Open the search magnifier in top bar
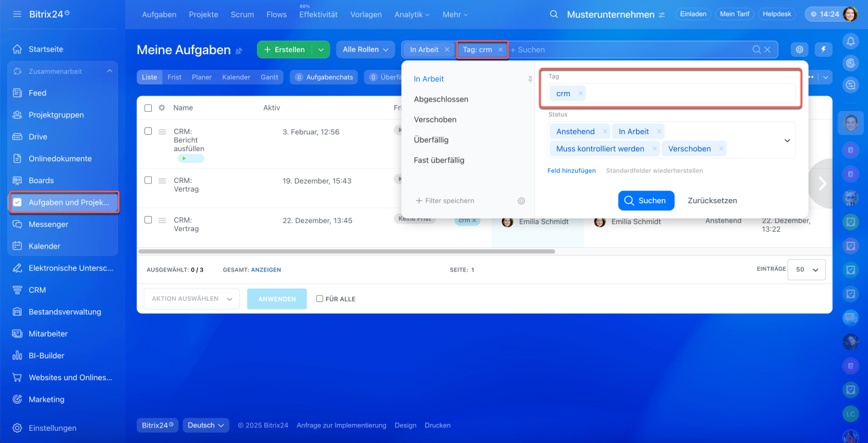Screen dimensions: 868x443 pos(554,14)
